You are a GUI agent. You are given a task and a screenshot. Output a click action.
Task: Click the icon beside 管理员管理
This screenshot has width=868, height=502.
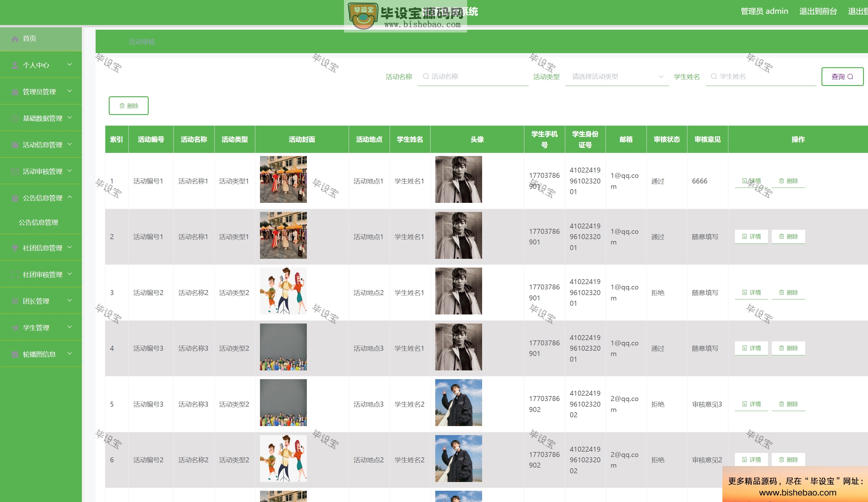click(15, 92)
